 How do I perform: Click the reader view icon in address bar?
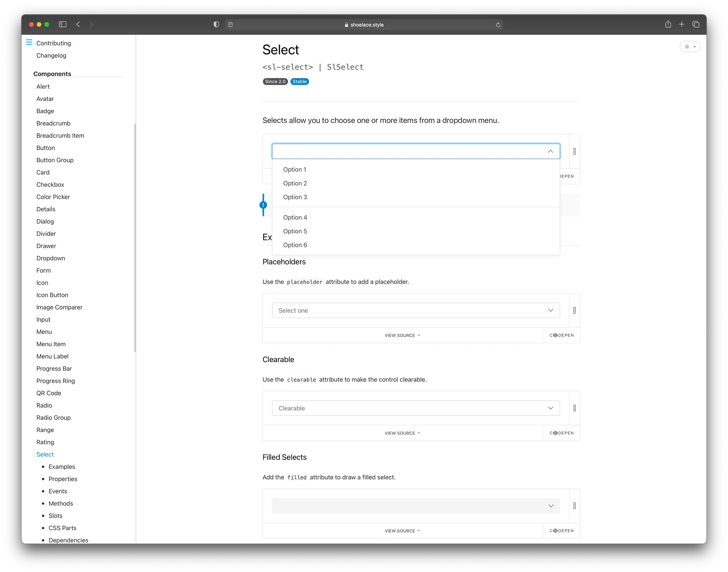230,25
